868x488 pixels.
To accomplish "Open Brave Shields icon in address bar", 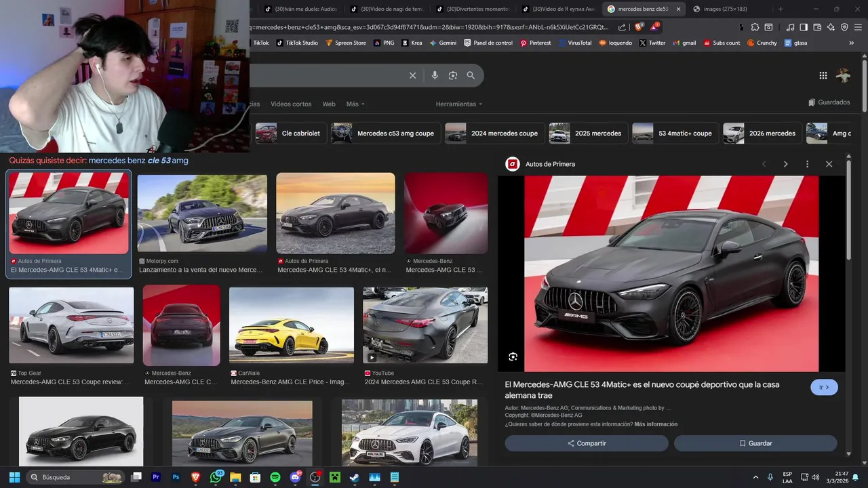I will tap(639, 27).
